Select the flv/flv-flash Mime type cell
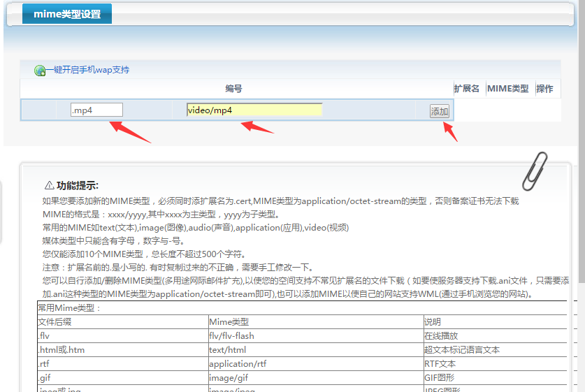Image resolution: width=585 pixels, height=392 pixels. pos(231,335)
